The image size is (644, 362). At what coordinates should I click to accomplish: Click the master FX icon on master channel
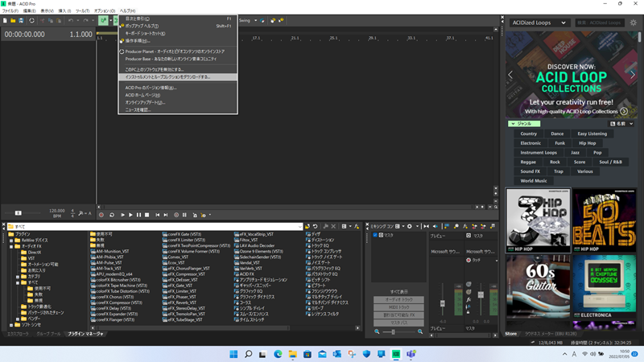pyautogui.click(x=469, y=300)
